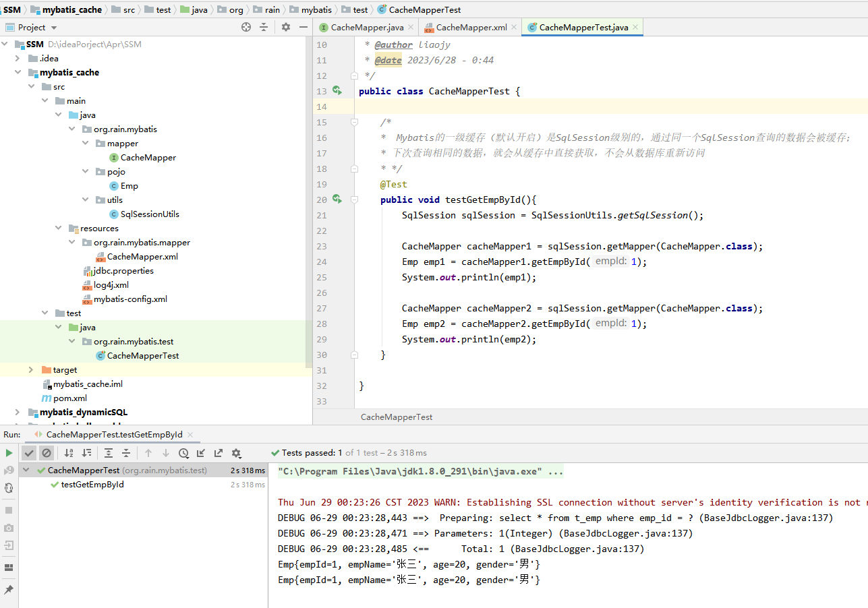Click Dump Threads camera icon
The width and height of the screenshot is (868, 608).
(9, 528)
